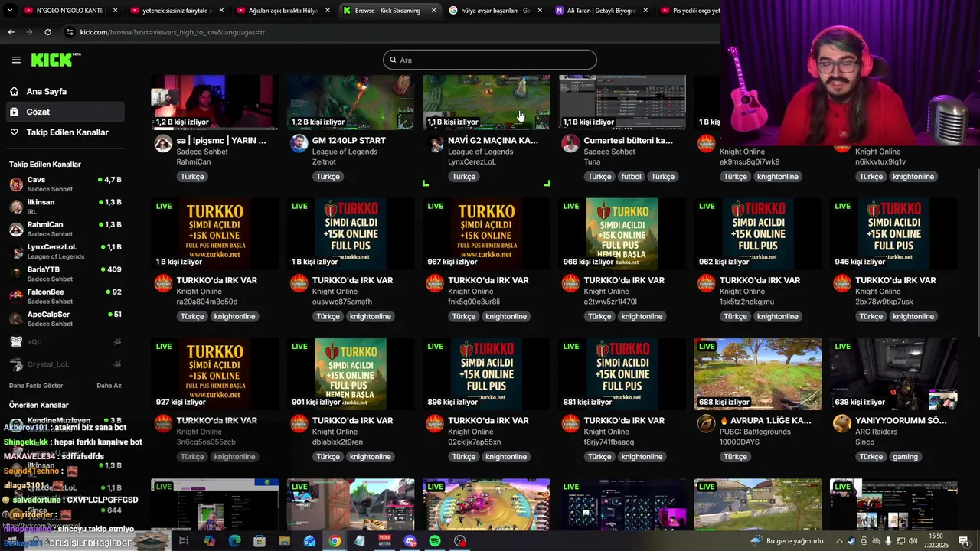
Task: Open NAVİ G2 MAÇINA stream title
Action: [493, 141]
